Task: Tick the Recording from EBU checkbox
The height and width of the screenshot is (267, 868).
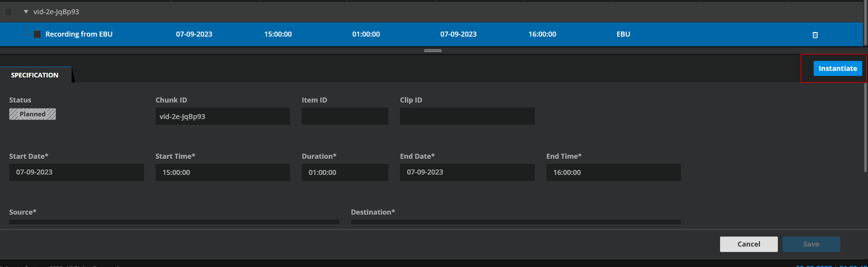Action: pos(37,34)
